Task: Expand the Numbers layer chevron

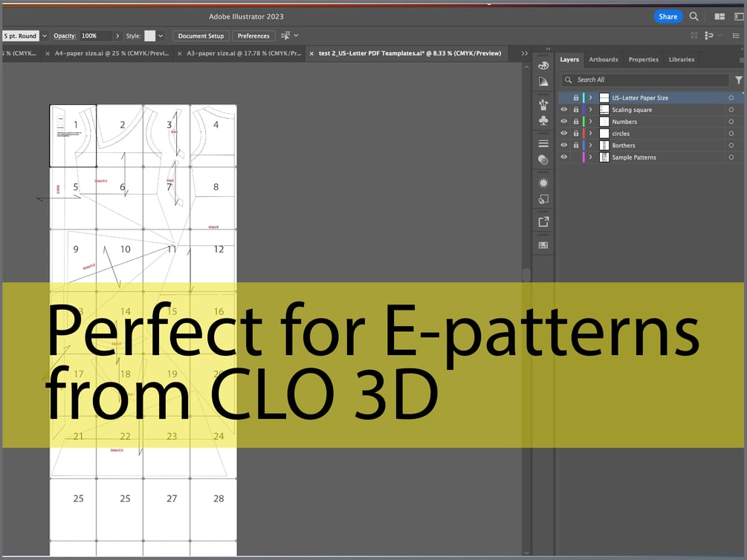Action: (x=591, y=121)
